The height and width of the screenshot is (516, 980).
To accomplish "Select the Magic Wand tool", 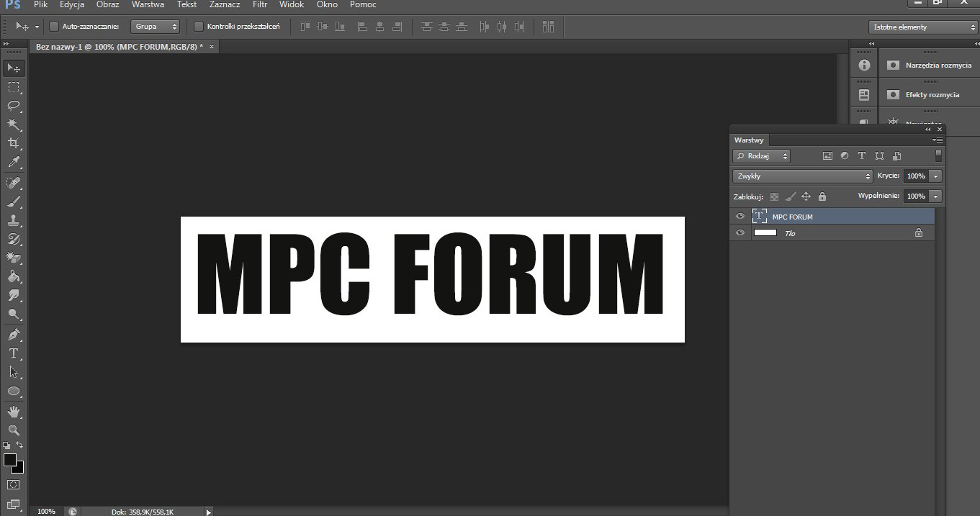I will [14, 125].
